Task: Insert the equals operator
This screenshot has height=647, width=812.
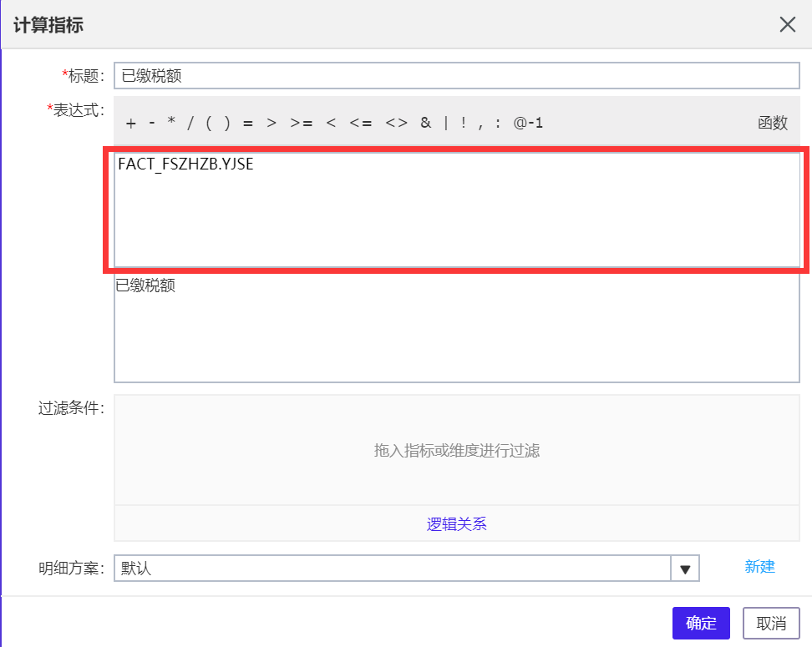Action: coord(248,124)
